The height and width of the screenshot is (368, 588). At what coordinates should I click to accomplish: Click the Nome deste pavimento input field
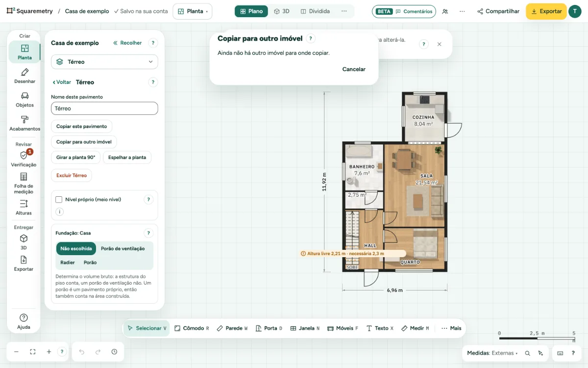[x=104, y=108]
